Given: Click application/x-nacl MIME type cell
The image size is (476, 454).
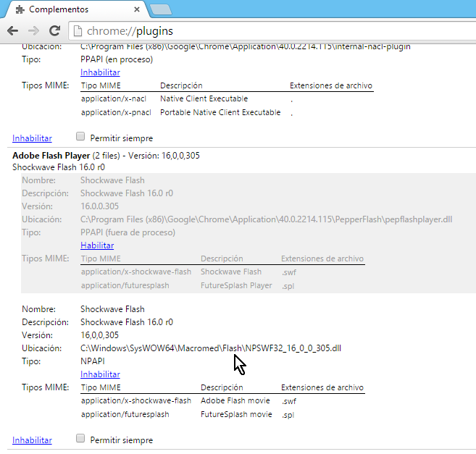Looking at the screenshot, I should point(114,98).
